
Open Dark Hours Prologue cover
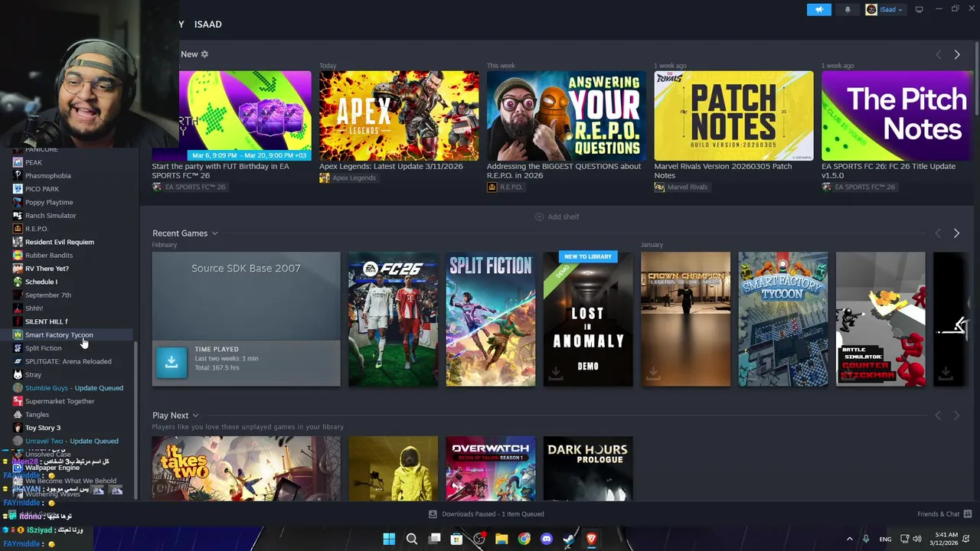(x=588, y=468)
